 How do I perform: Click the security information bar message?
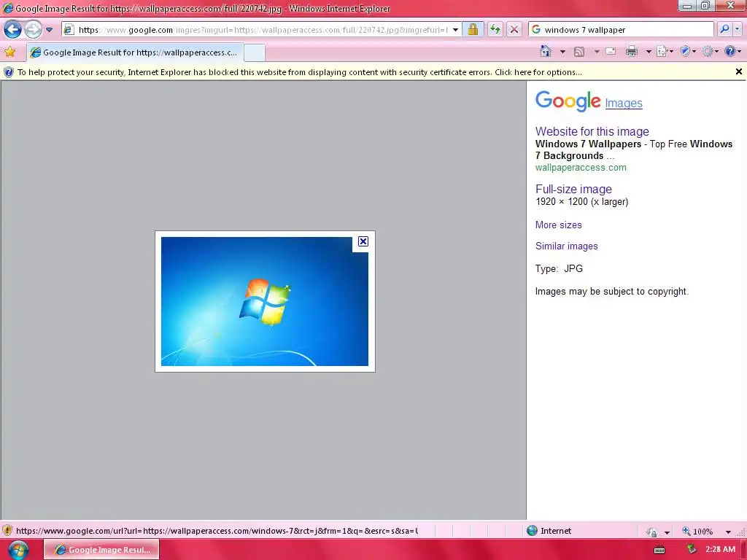point(300,72)
